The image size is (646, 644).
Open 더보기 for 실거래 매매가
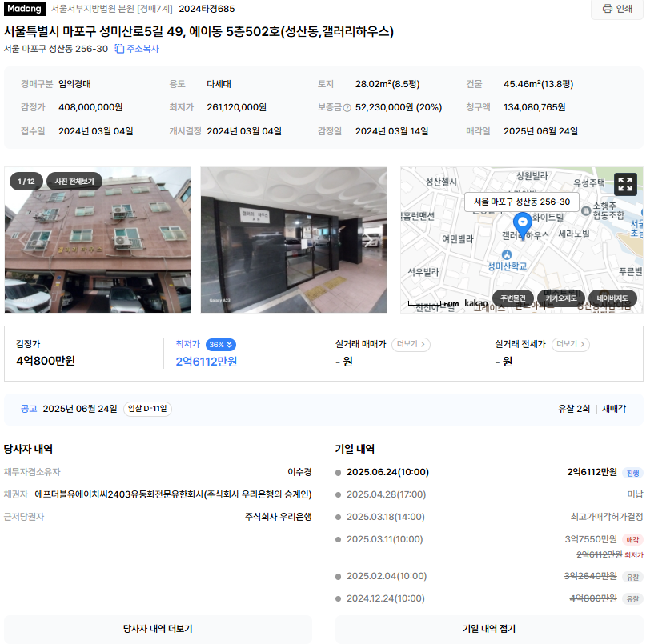point(411,344)
